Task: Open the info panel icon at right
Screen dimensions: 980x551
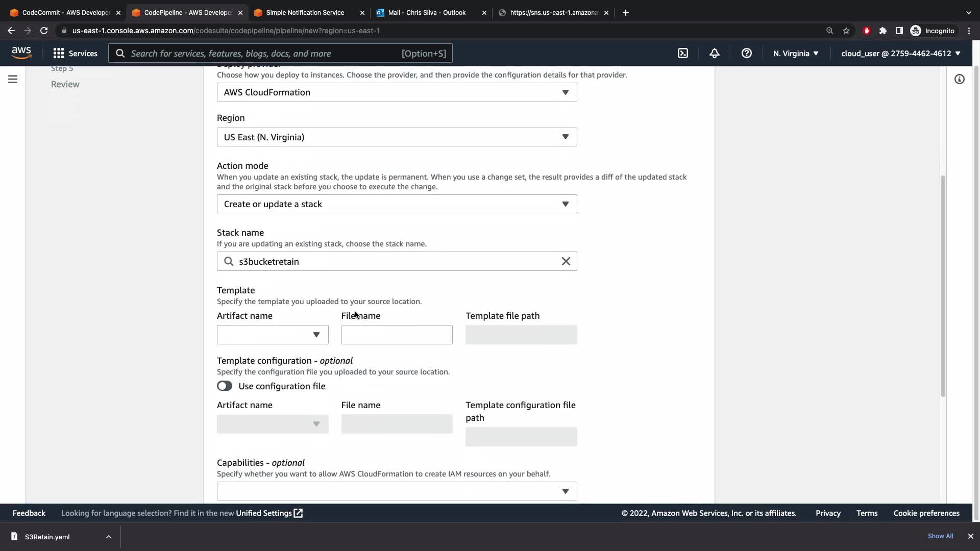Action: pyautogui.click(x=959, y=79)
